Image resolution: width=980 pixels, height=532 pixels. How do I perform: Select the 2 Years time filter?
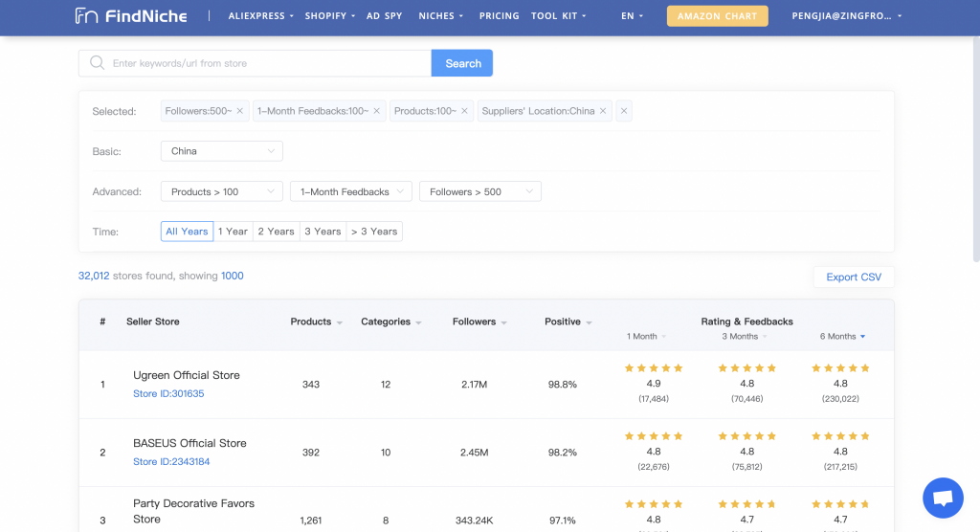pos(277,232)
